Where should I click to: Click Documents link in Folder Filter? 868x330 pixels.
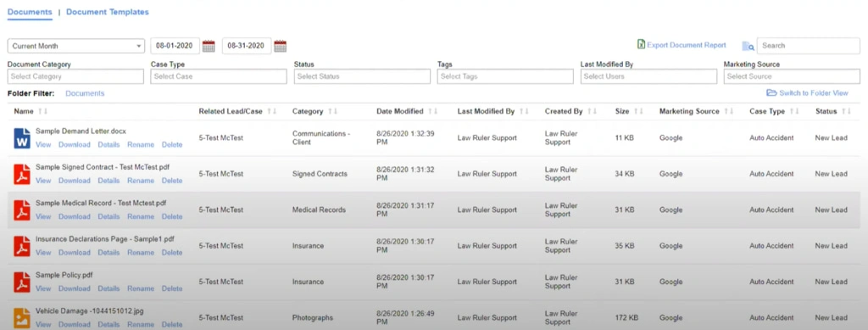85,93
